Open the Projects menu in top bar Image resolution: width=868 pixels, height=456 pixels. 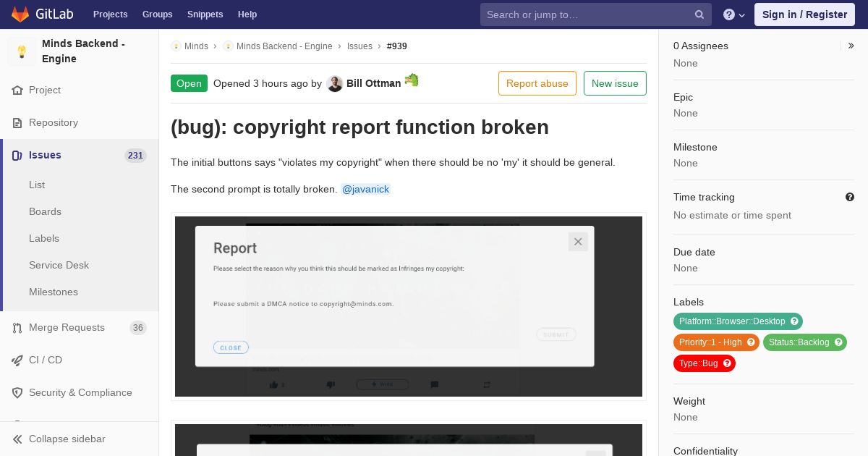pos(111,14)
